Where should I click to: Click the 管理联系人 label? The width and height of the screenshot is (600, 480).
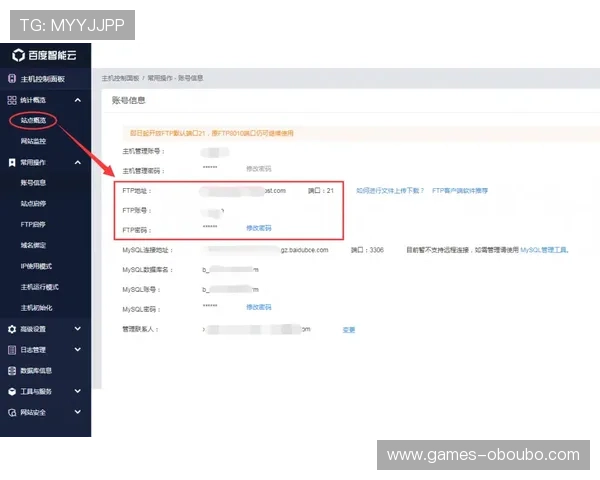(x=140, y=329)
